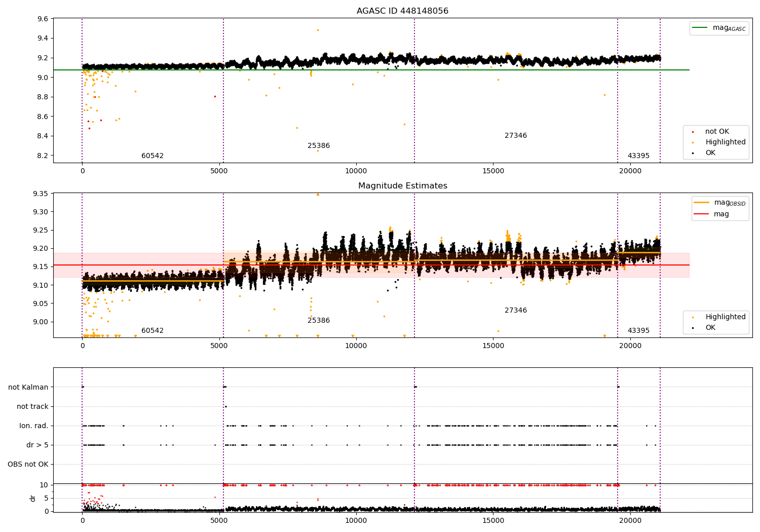Click the 'dr > 5' row label
The image size is (760, 532).
pos(37,445)
